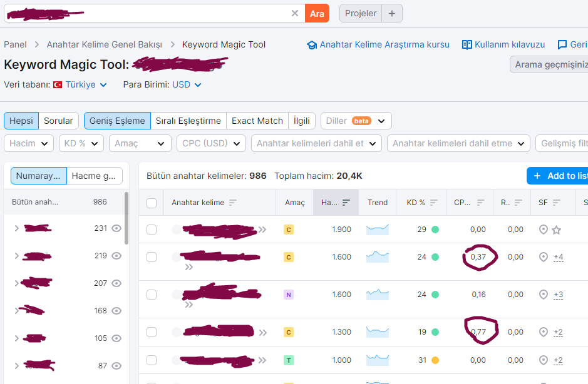588x384 pixels.
Task: Open the Hacim filter dropdown
Action: coord(29,143)
